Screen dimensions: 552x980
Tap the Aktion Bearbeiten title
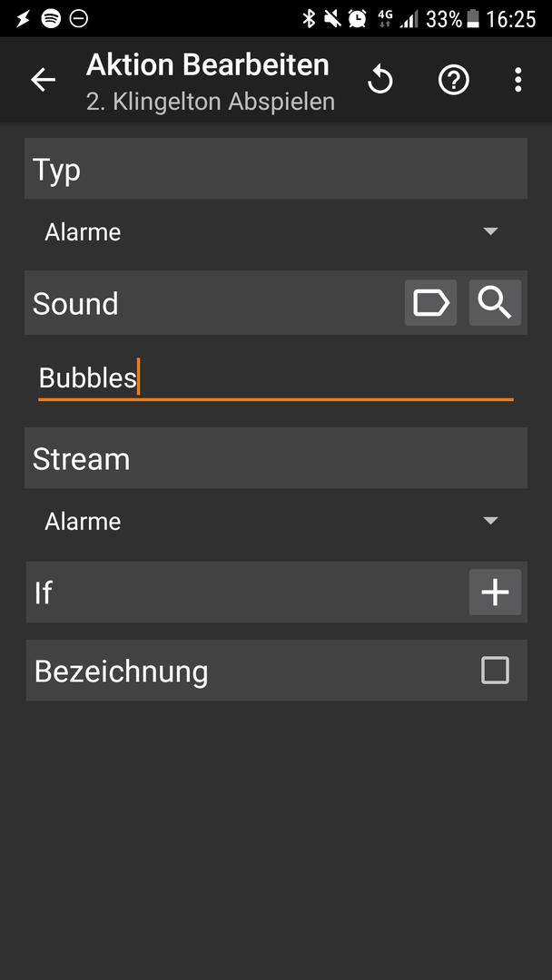(208, 65)
